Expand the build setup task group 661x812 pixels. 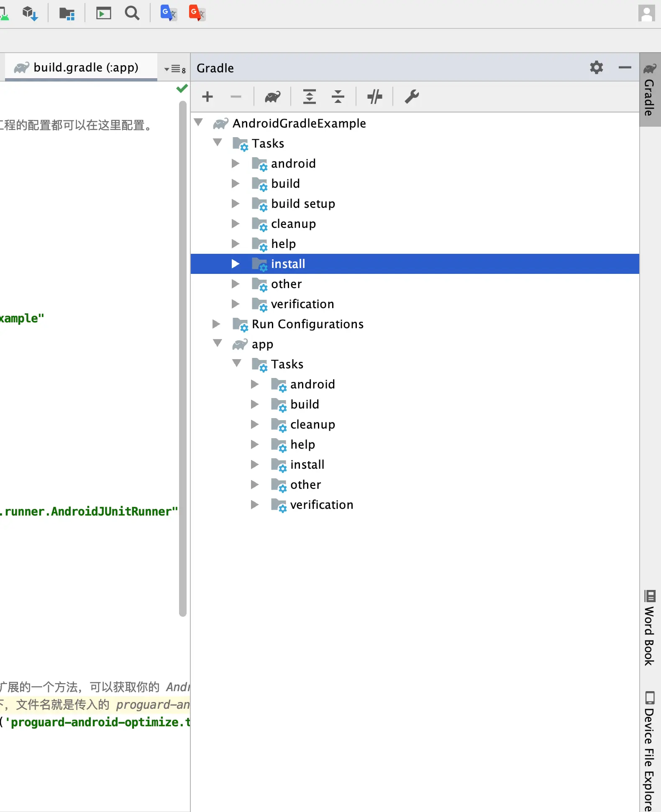[236, 203]
